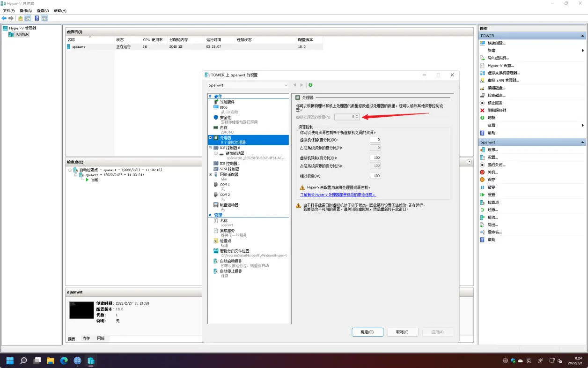This screenshot has width=588, height=368.
Task: Click 导入虚拟机 in the Actions pane
Action: click(x=498, y=58)
